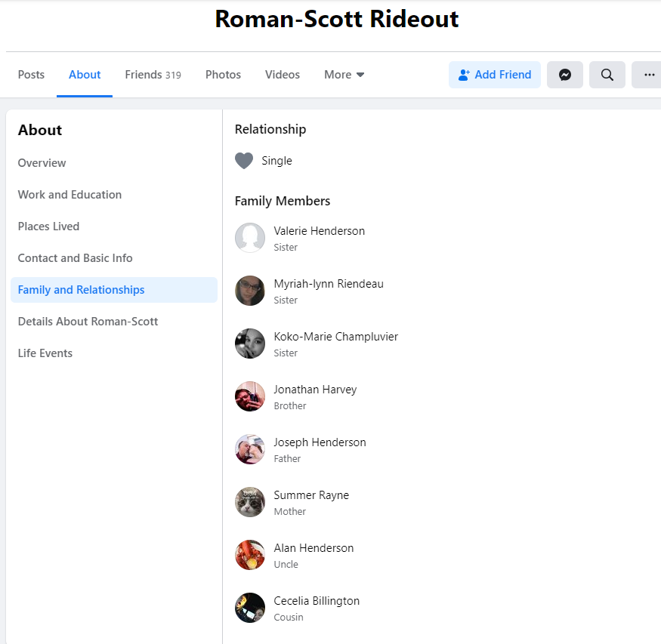
Task: Open the Friends 319 tab
Action: pyautogui.click(x=153, y=75)
